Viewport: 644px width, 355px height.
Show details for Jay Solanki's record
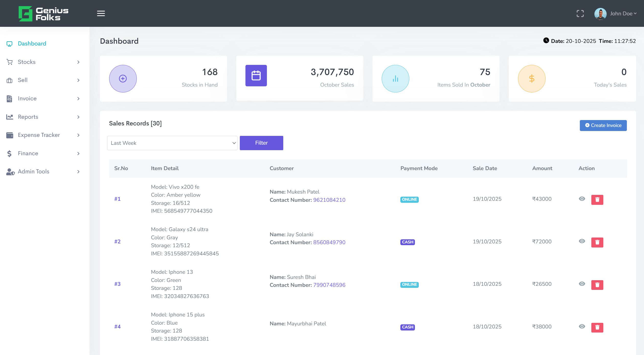click(x=582, y=241)
